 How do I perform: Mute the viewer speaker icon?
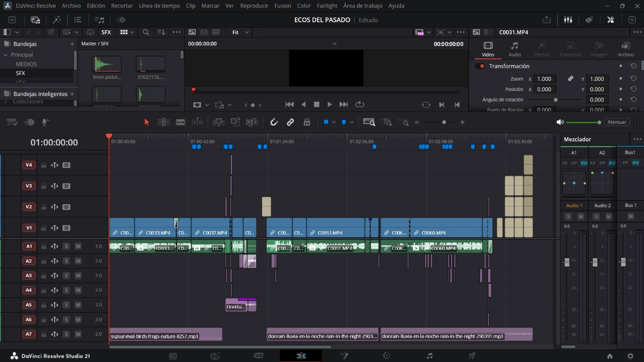(560, 122)
